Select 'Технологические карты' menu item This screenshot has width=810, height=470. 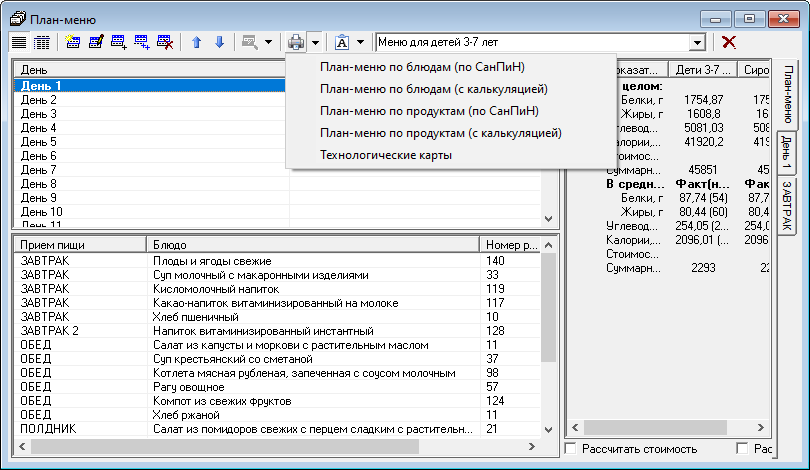(385, 155)
